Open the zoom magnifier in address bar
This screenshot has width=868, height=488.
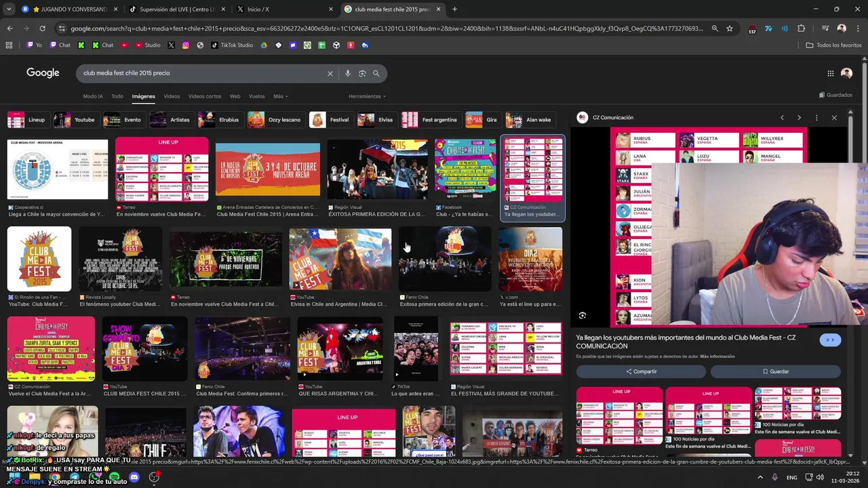coord(715,28)
